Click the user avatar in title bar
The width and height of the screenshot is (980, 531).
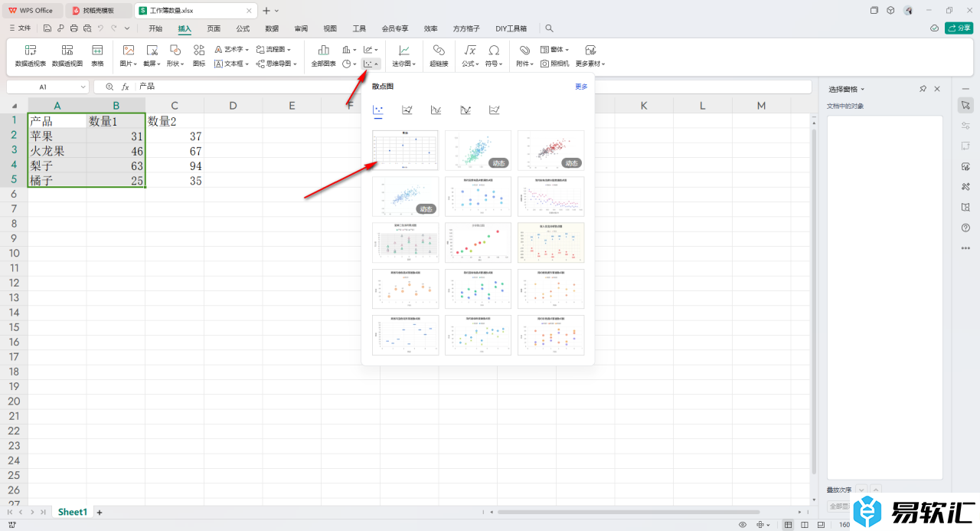[908, 10]
